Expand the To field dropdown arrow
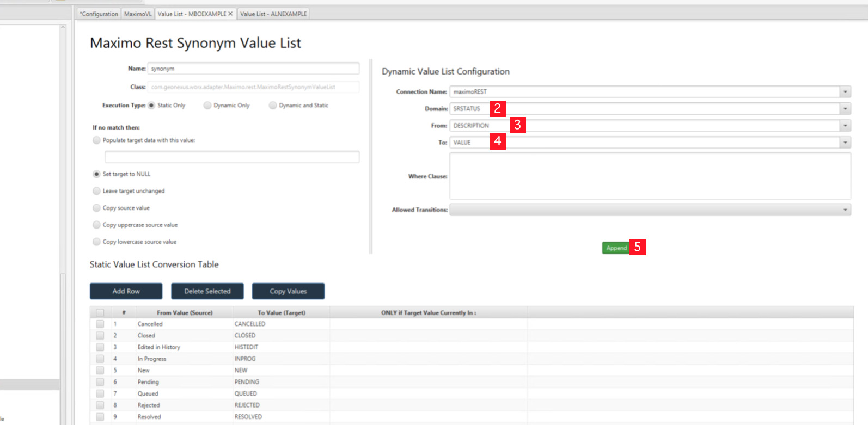 click(x=845, y=143)
